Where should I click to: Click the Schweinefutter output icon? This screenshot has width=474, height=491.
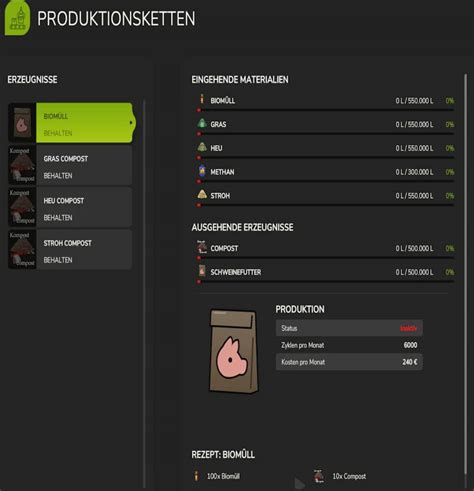[202, 271]
